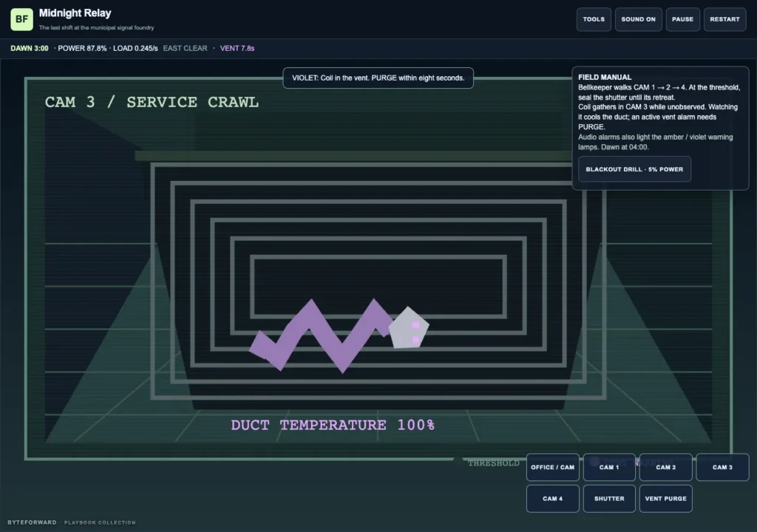Screen dimensions: 757x532
Task: Click the FIELD MANUAL heading
Action: coord(605,78)
